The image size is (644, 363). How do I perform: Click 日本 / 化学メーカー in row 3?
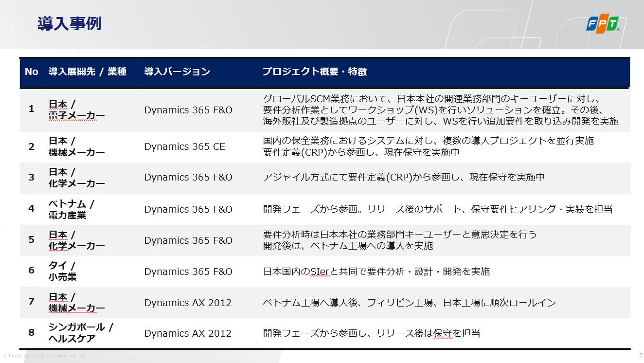click(x=77, y=178)
